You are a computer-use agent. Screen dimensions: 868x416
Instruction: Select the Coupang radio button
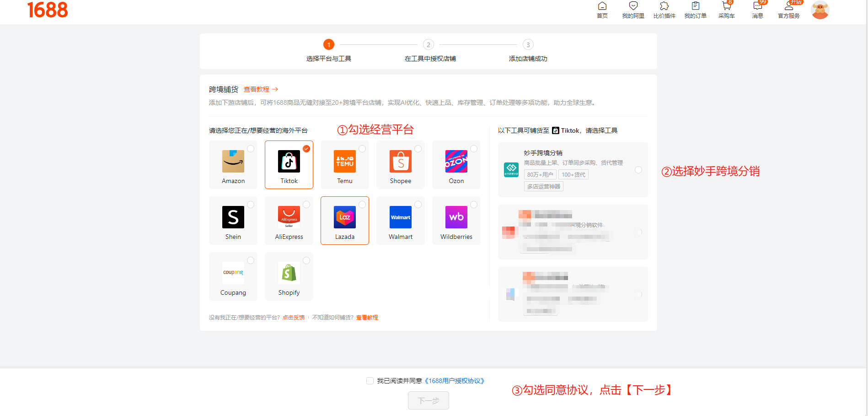click(251, 260)
